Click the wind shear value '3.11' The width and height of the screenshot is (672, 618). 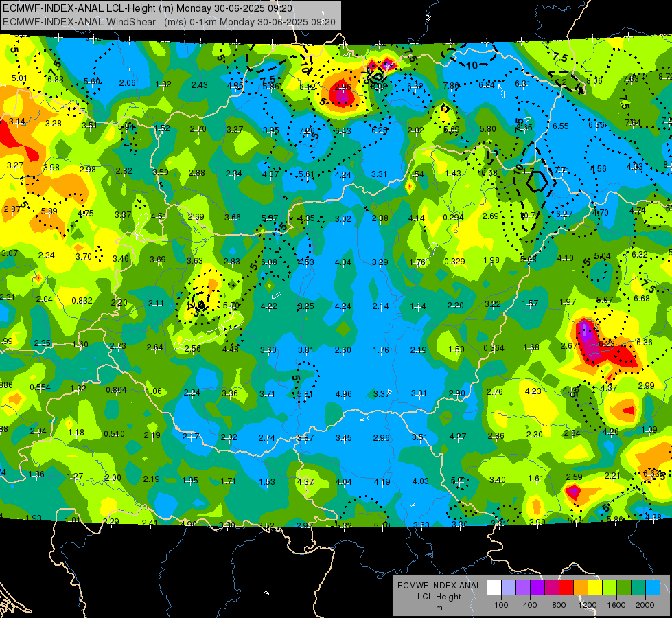[156, 304]
